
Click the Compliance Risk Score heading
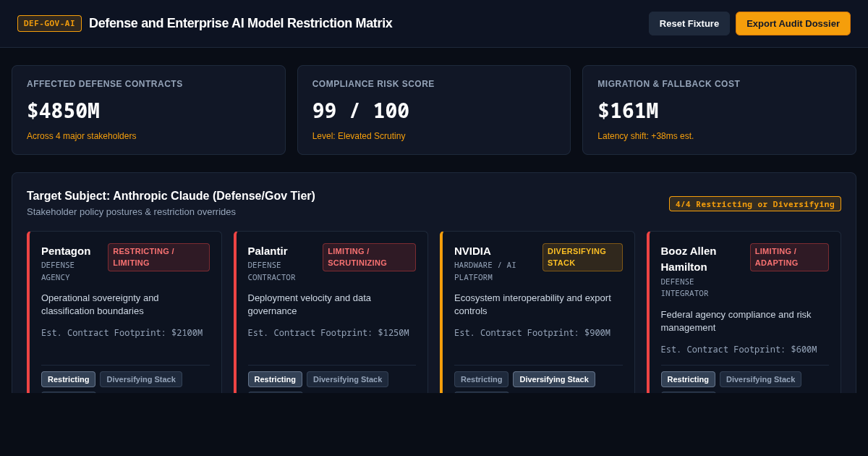pyautogui.click(x=373, y=84)
